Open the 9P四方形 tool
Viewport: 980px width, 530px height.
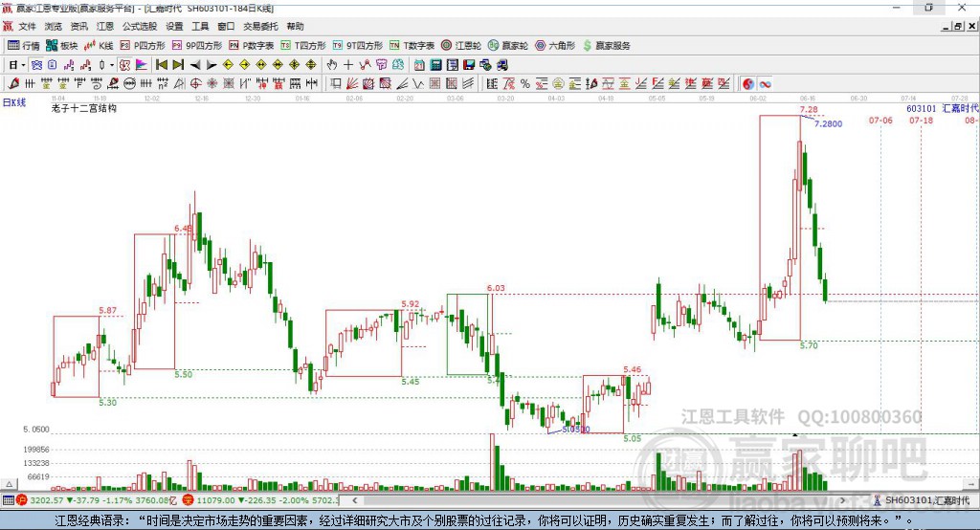tap(197, 46)
